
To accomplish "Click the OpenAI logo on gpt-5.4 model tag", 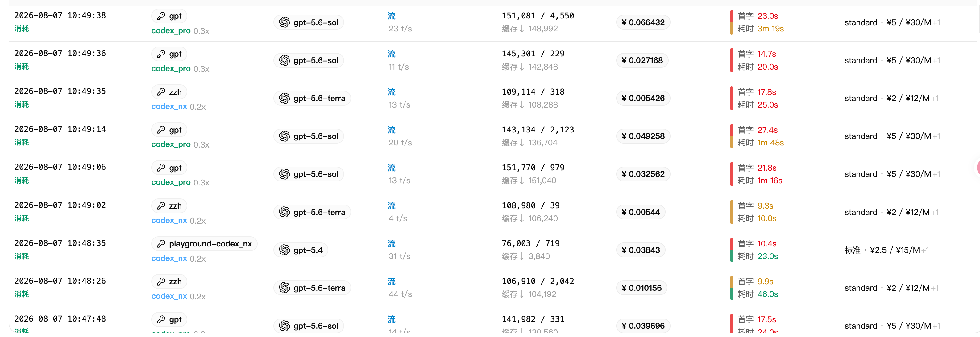I will coord(284,250).
